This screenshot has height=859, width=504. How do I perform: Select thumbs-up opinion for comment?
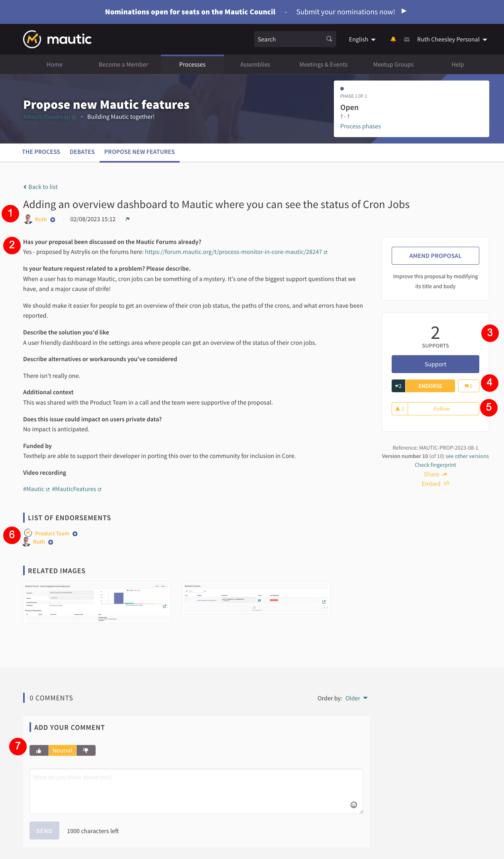tap(39, 751)
